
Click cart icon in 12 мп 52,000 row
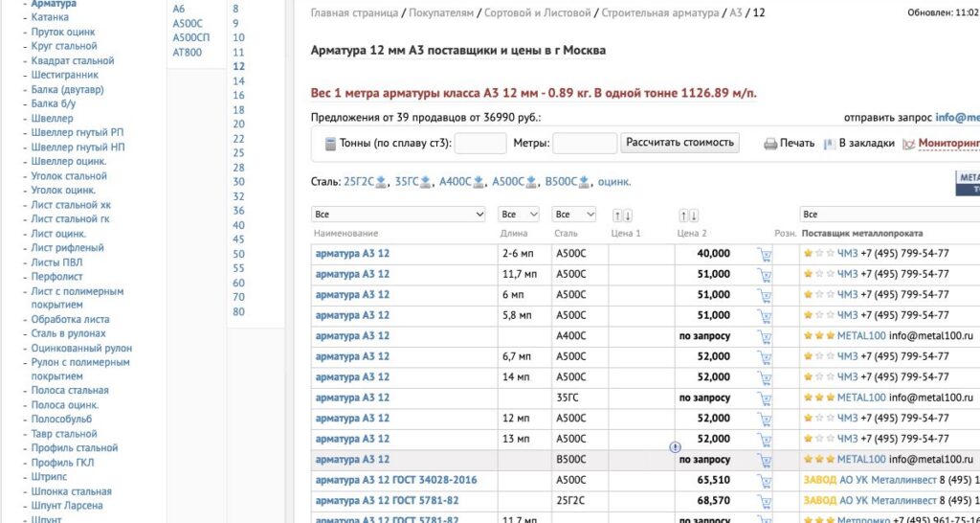click(765, 420)
